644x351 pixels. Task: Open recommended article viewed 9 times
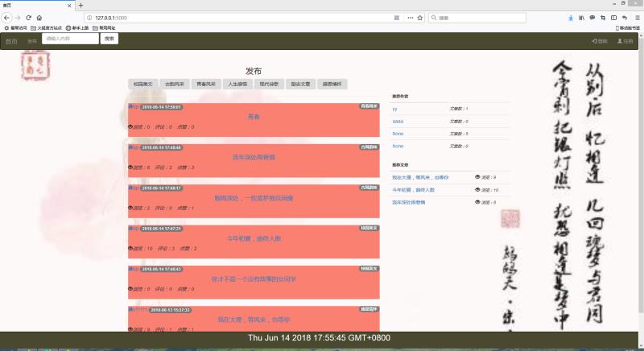(420, 178)
